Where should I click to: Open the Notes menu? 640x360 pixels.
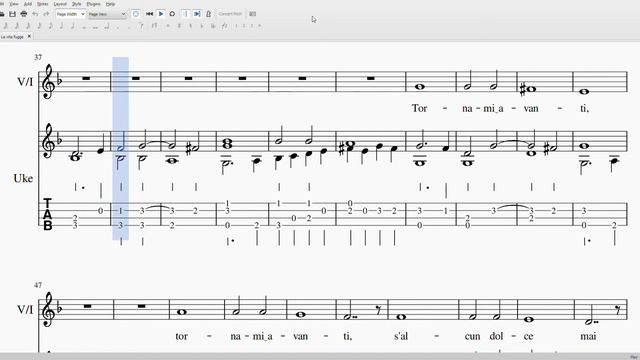(x=42, y=4)
